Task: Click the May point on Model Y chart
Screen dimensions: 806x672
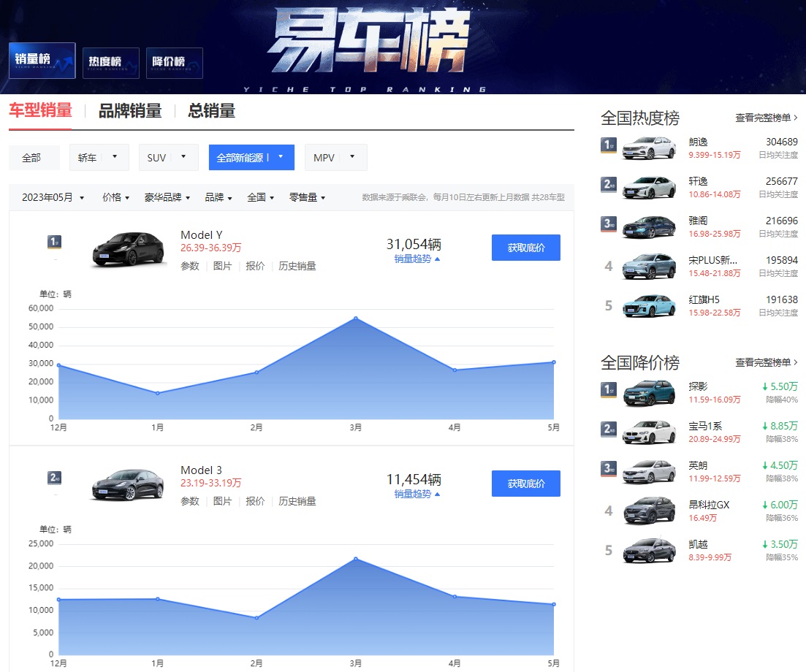Action: 554,362
